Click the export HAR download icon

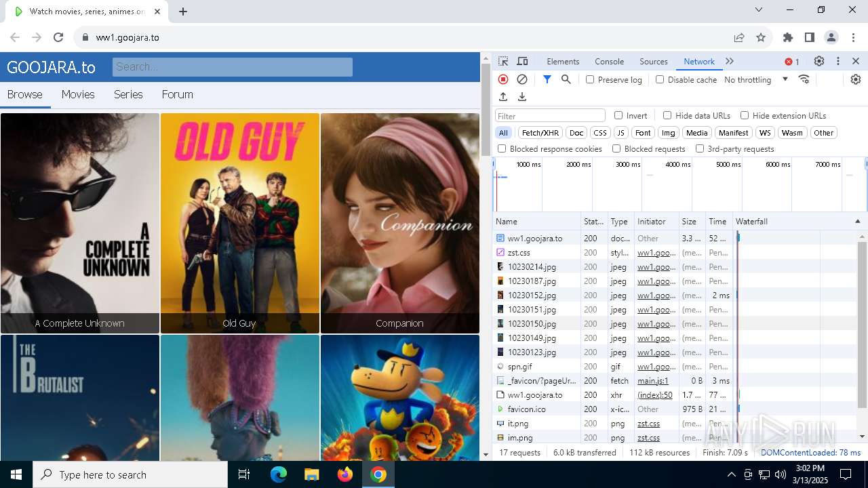(522, 97)
